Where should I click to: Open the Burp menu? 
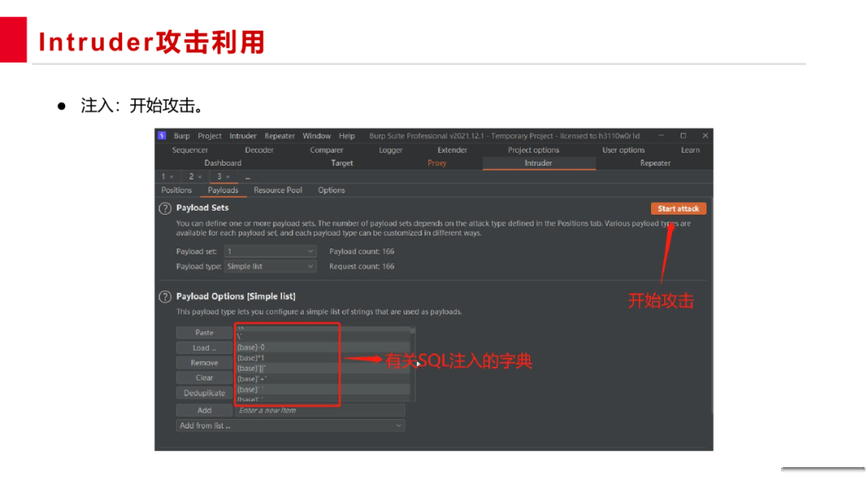(182, 136)
